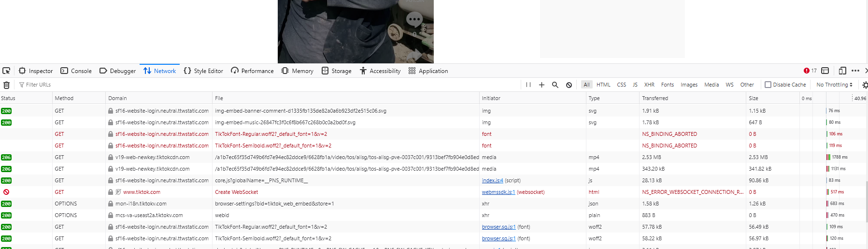Viewport: 868px width, 249px height.
Task: Toggle the XHR request type filter
Action: (649, 85)
